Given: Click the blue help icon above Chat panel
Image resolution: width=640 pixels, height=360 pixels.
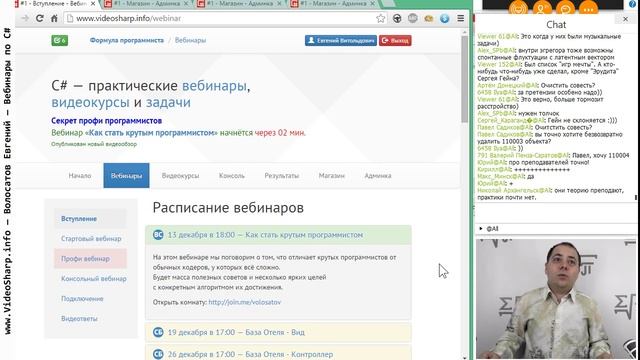Looking at the screenshot, I should (x=632, y=4).
